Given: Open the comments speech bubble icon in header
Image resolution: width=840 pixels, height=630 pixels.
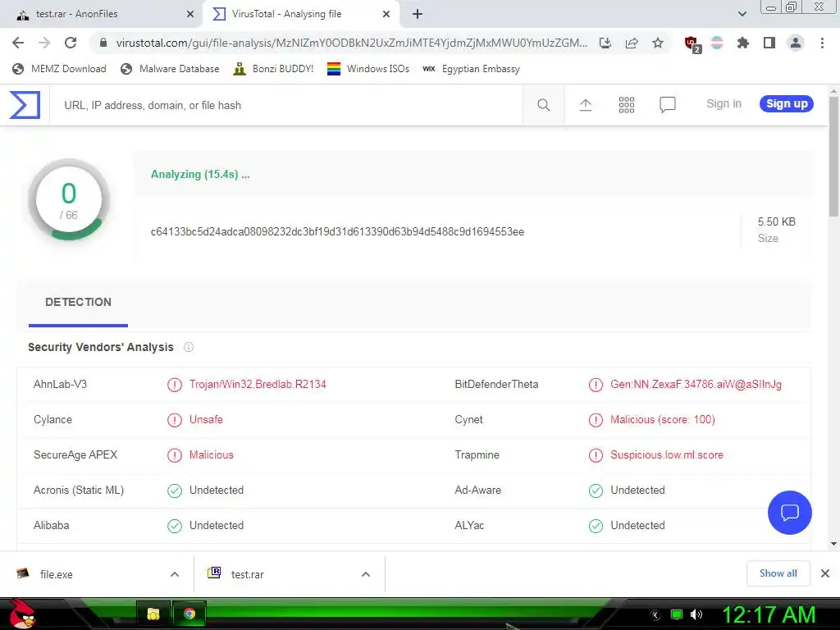Looking at the screenshot, I should click(x=668, y=104).
